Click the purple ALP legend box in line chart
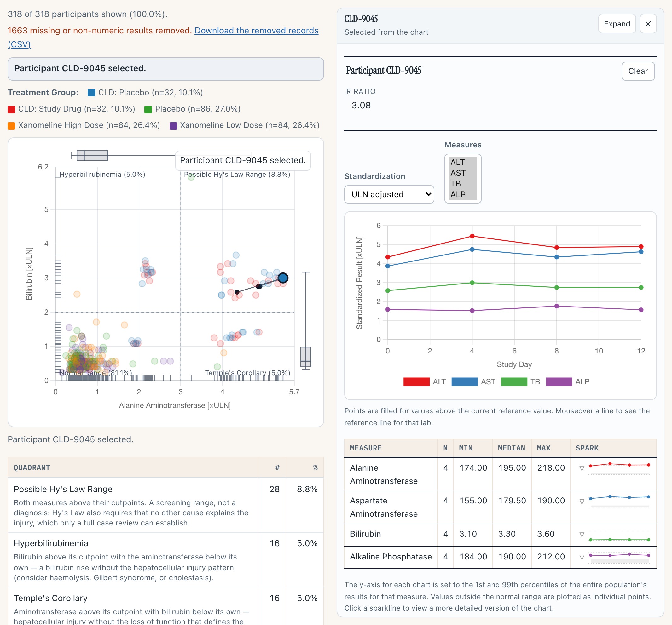672x625 pixels. [559, 382]
